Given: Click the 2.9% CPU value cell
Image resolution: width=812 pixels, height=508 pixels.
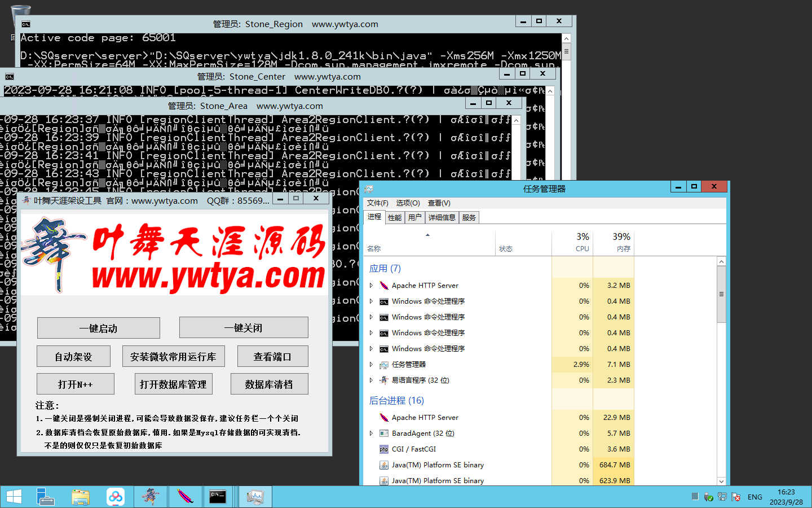Looking at the screenshot, I should point(572,365).
